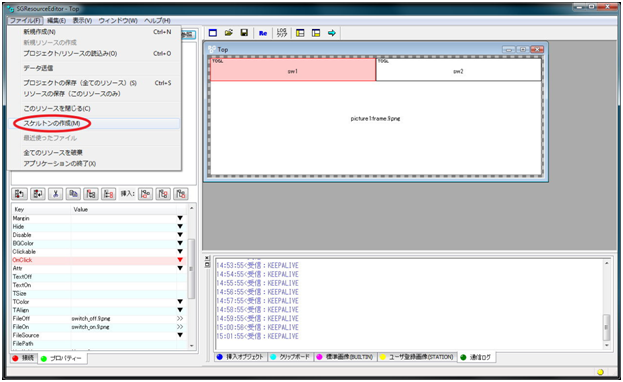Screen dimensions: 623x382
Task: Open the TAlign value dropdown arrow
Action: click(x=180, y=310)
